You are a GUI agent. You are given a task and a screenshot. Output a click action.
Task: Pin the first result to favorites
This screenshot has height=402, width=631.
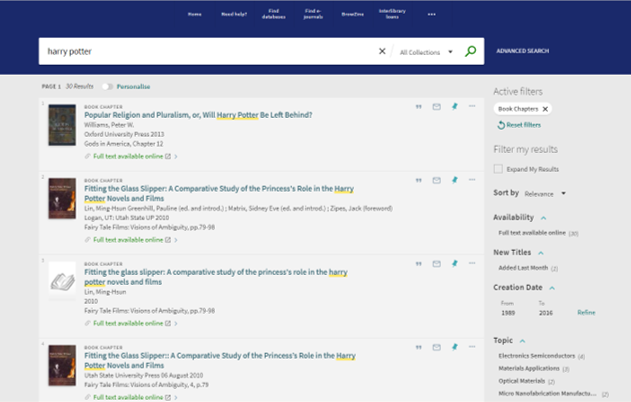(x=453, y=107)
